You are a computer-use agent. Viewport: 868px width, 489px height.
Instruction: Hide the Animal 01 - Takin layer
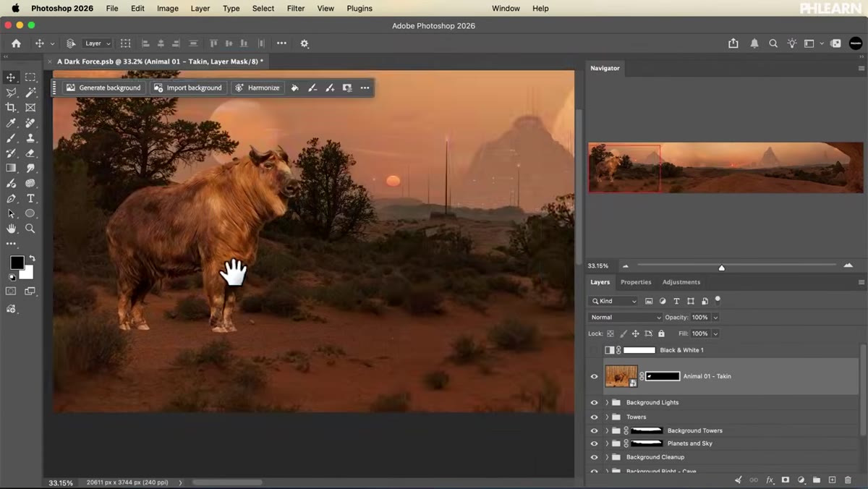coord(595,376)
